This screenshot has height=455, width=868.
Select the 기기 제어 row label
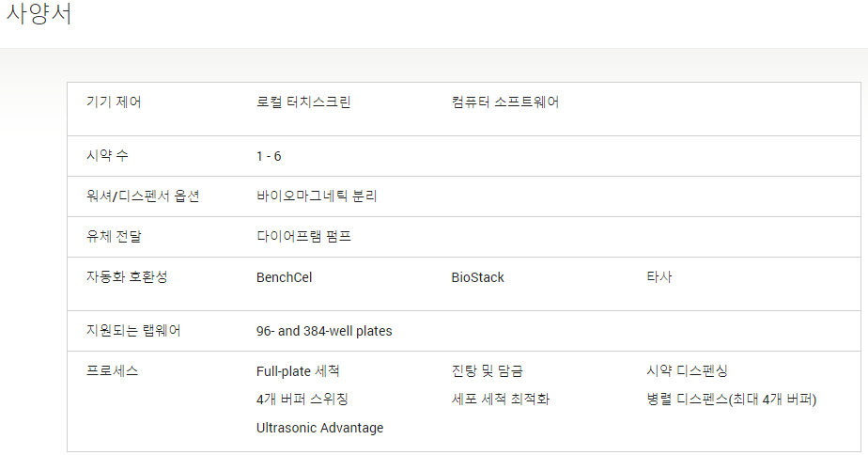[x=114, y=102]
